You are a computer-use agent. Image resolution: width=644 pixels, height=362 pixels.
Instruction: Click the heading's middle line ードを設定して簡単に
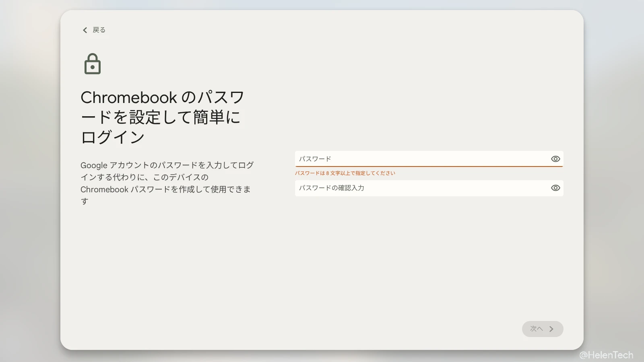(161, 117)
